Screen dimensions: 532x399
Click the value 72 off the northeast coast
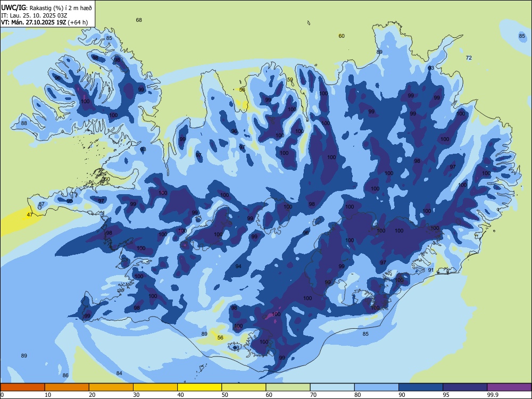coord(469,58)
